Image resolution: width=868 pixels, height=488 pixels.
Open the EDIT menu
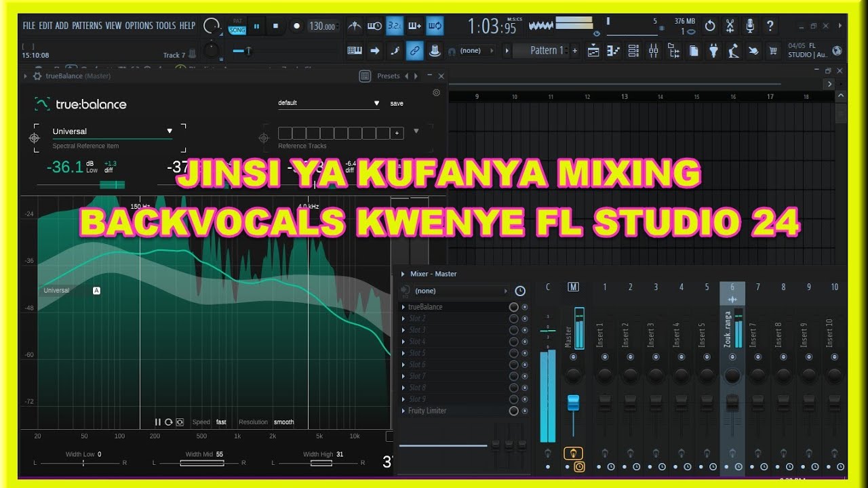[x=45, y=26]
